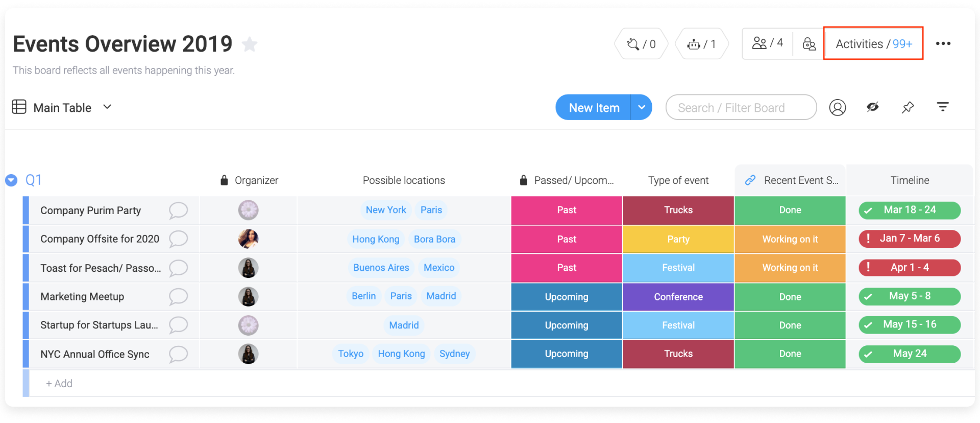This screenshot has width=980, height=423.
Task: Toggle the hidden columns eye icon
Action: click(873, 107)
